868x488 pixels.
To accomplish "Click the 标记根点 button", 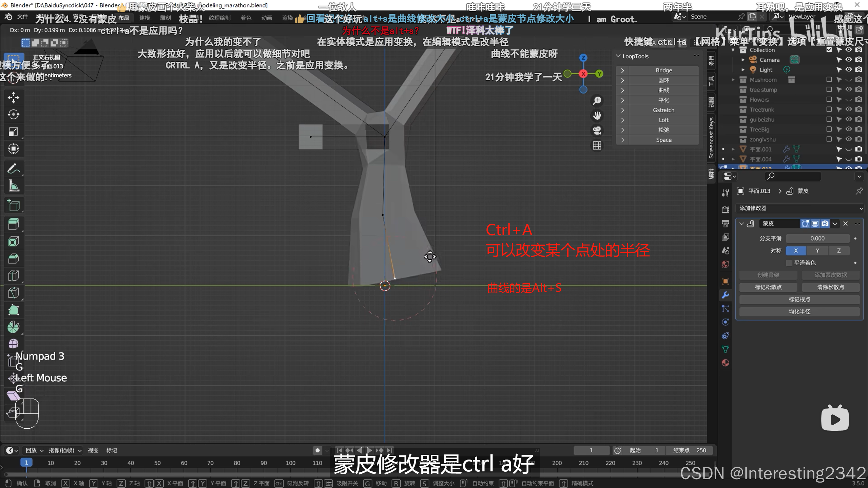I will [799, 300].
